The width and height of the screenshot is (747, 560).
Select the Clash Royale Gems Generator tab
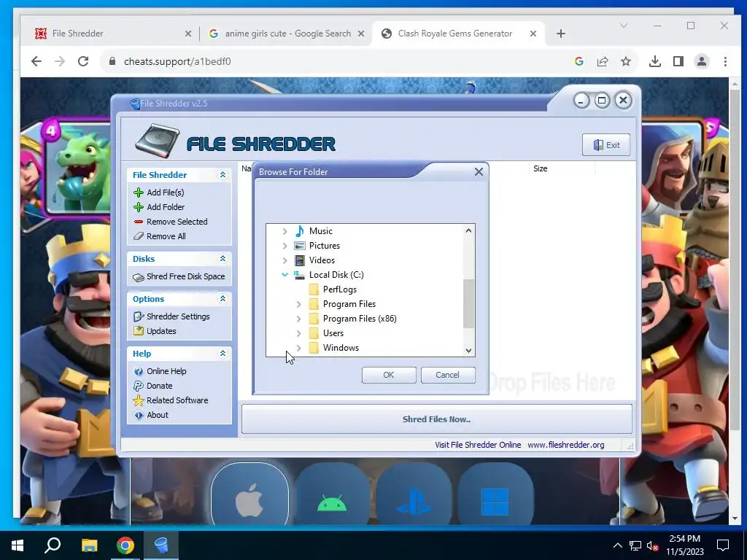click(459, 34)
